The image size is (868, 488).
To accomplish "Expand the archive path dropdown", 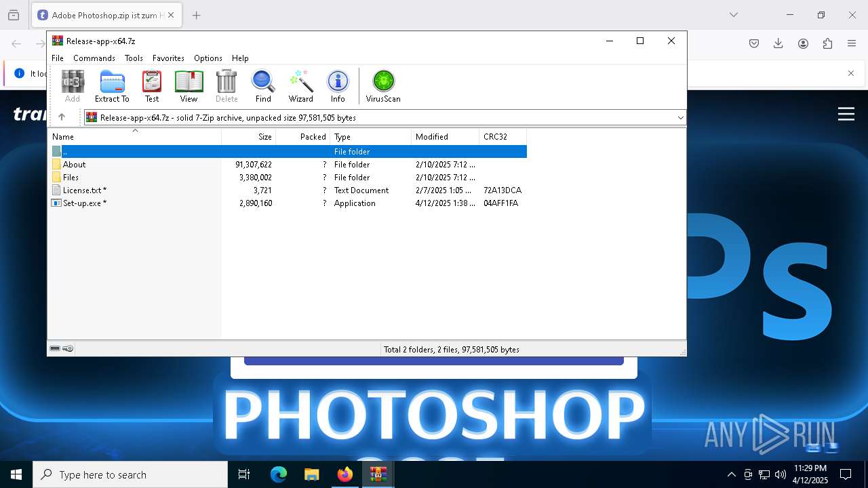I will click(680, 118).
